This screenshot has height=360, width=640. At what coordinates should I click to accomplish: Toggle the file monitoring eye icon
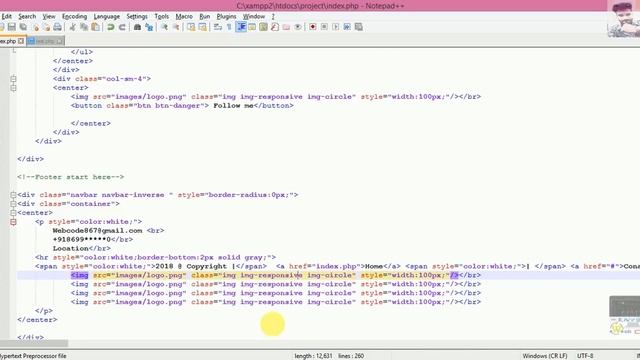click(x=298, y=27)
